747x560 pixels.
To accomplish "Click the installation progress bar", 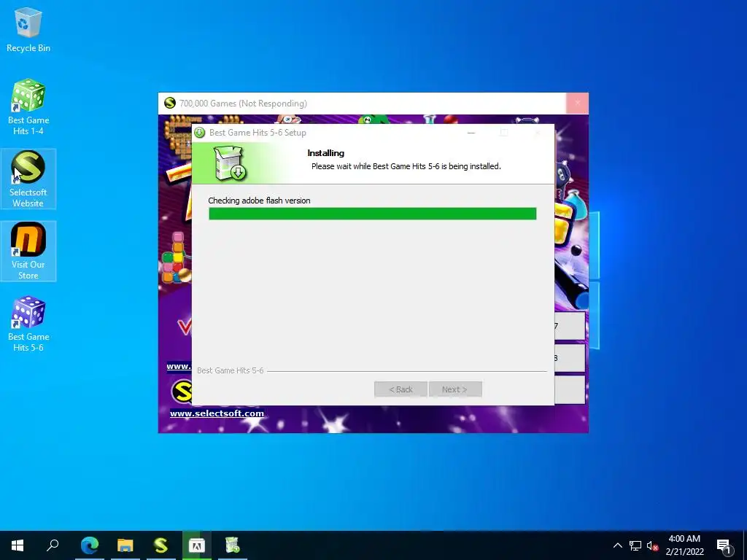I will pos(373,214).
